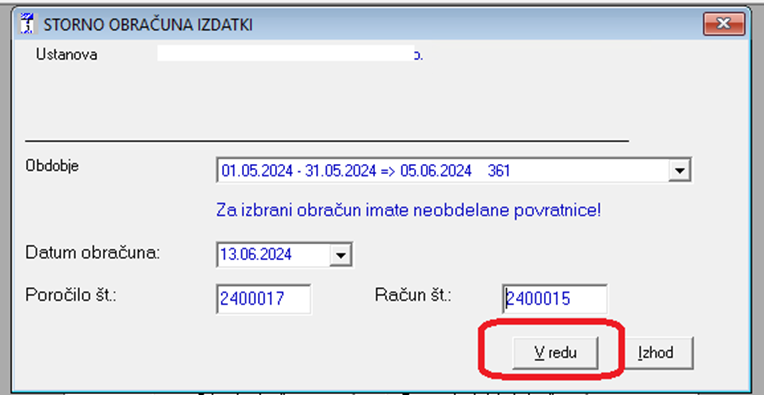Click the STORNO OBRAČUNA IZDATKI title text
The height and width of the screenshot is (395, 764).
click(x=148, y=25)
